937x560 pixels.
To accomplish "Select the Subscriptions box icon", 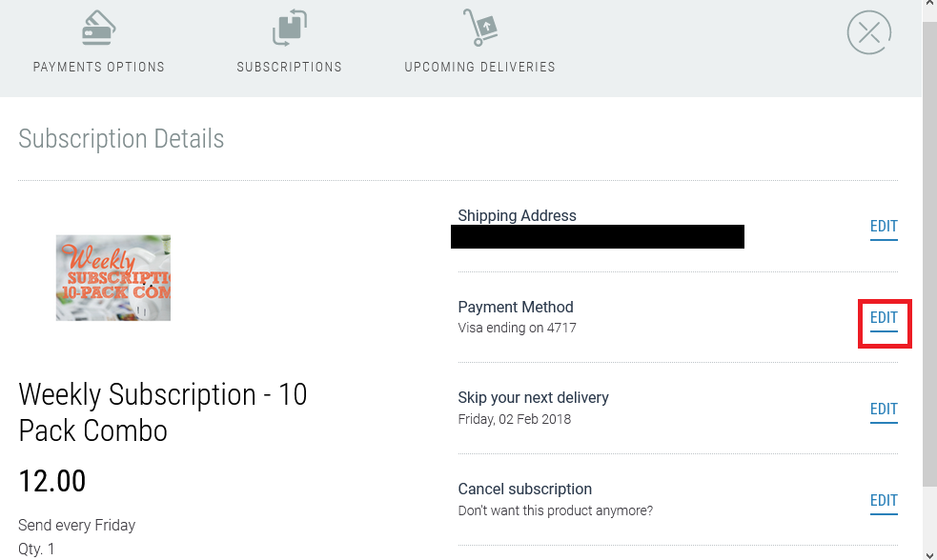I will tap(289, 27).
